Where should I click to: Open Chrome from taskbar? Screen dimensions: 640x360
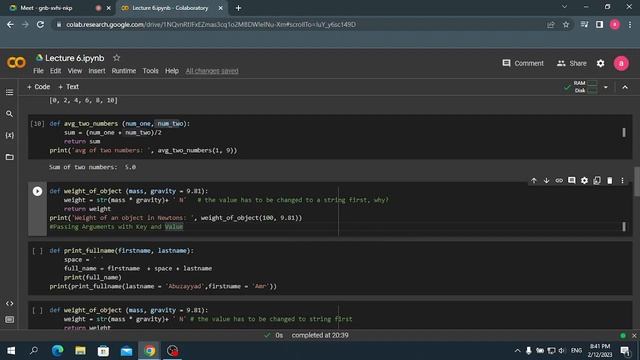point(149,351)
